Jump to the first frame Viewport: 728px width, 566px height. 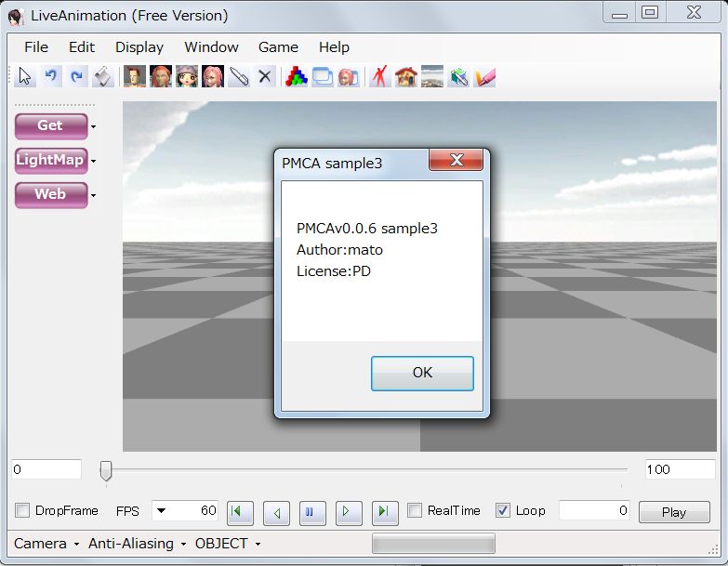(x=240, y=513)
